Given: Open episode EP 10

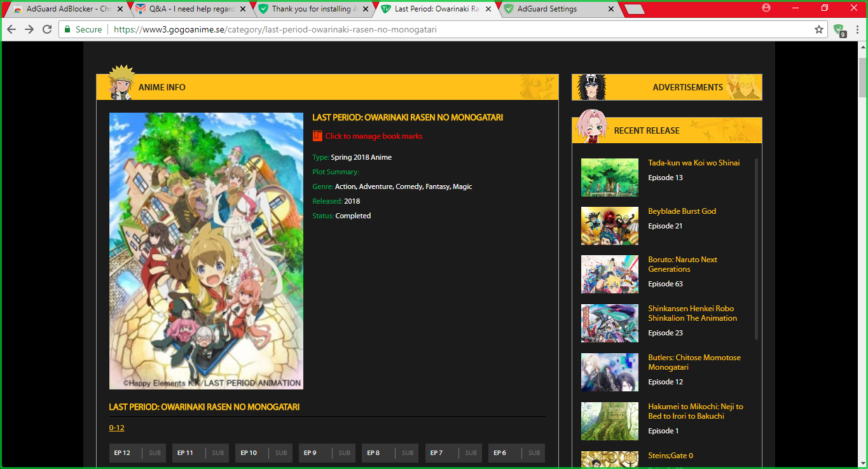Looking at the screenshot, I should click(x=264, y=453).
